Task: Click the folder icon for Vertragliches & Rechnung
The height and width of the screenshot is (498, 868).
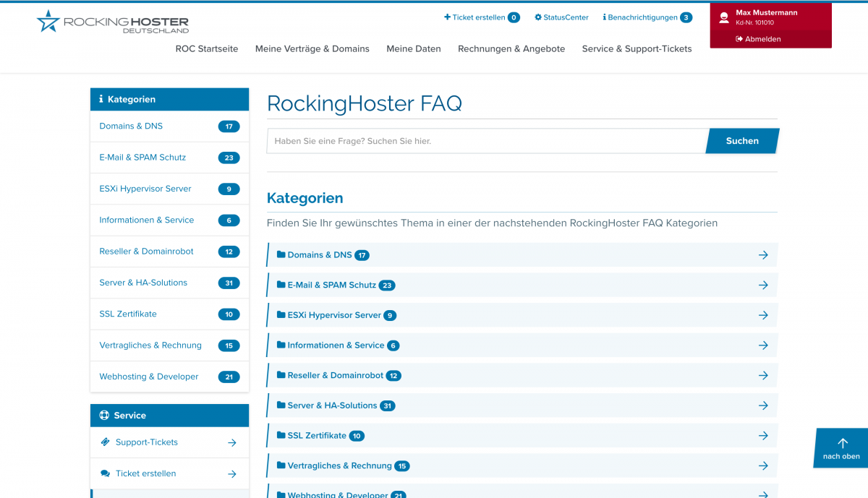Action: 281,465
